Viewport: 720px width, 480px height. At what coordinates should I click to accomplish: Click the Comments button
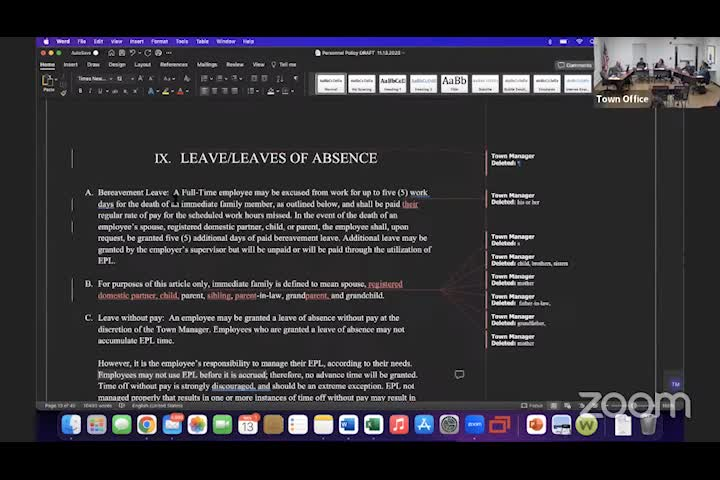point(576,65)
